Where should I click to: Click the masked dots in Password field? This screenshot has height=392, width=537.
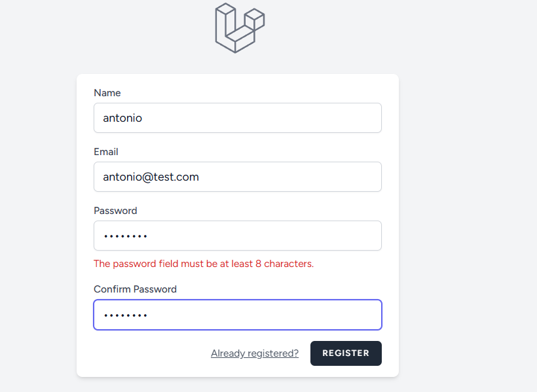click(126, 236)
